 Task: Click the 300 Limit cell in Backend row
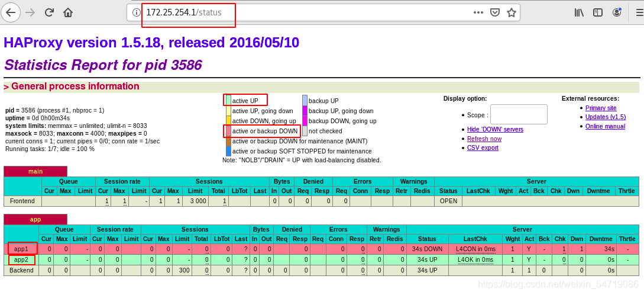click(181, 270)
